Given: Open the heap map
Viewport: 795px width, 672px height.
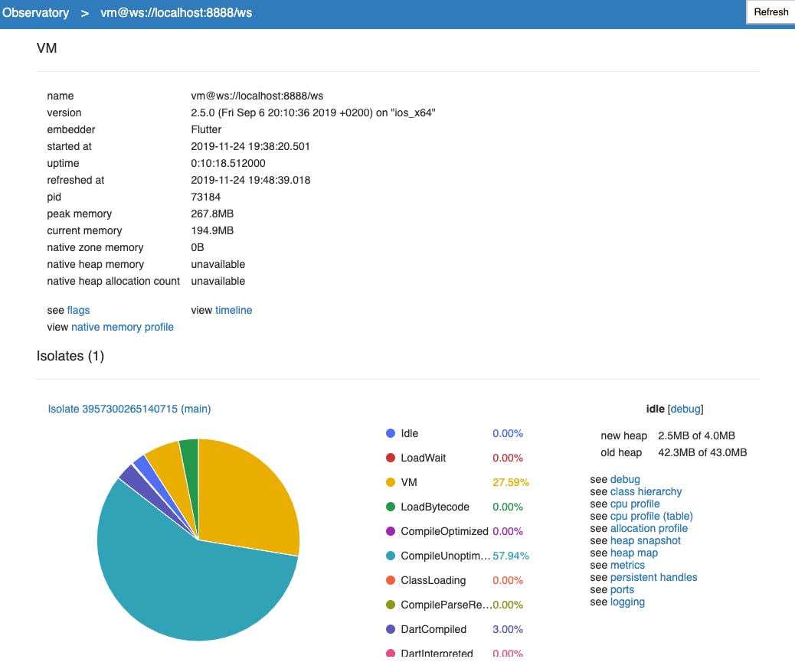Looking at the screenshot, I should (634, 553).
